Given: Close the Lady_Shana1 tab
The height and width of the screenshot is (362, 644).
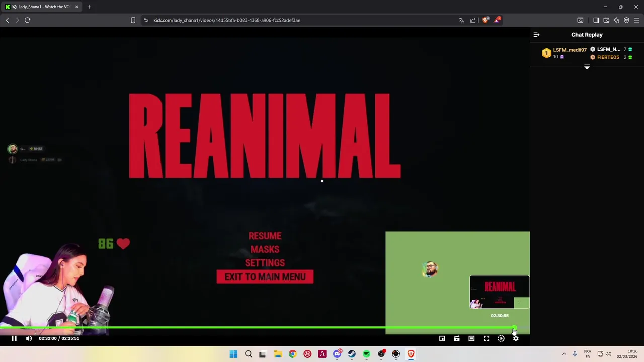Looking at the screenshot, I should tap(76, 7).
